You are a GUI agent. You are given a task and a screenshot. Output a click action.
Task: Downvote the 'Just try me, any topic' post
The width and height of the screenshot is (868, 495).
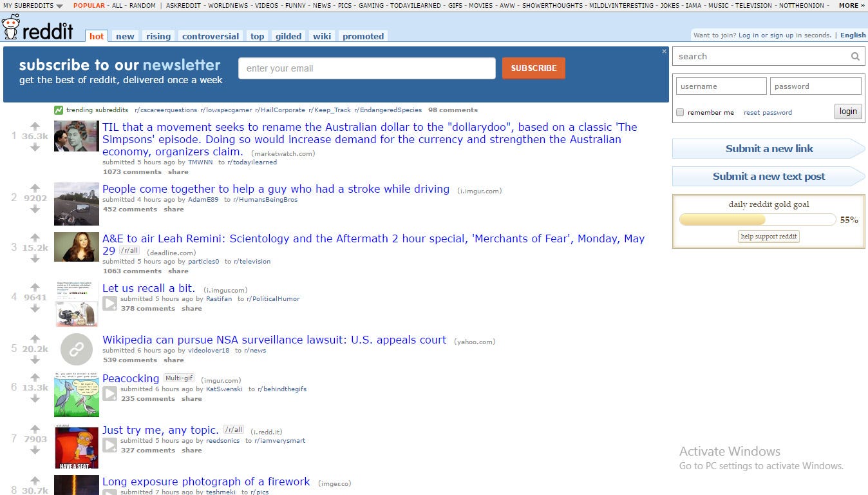(35, 450)
